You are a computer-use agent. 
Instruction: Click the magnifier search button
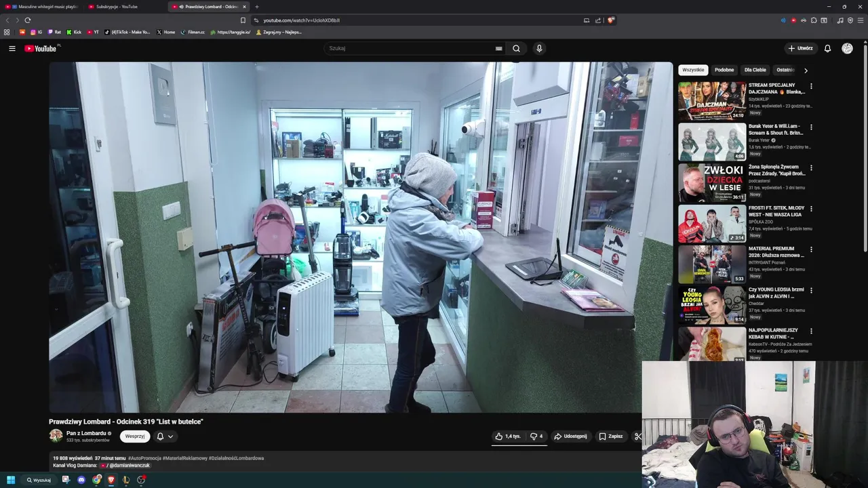[516, 48]
